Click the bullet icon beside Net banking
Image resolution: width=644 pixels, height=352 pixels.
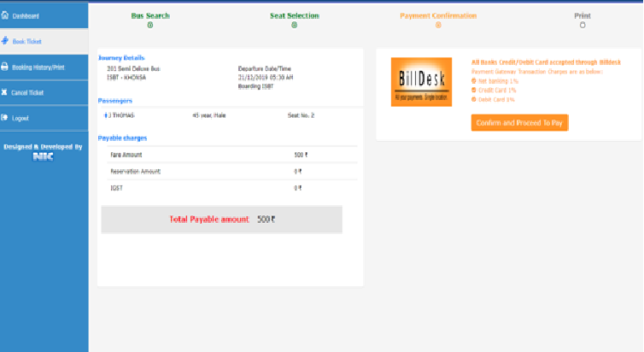pos(474,80)
